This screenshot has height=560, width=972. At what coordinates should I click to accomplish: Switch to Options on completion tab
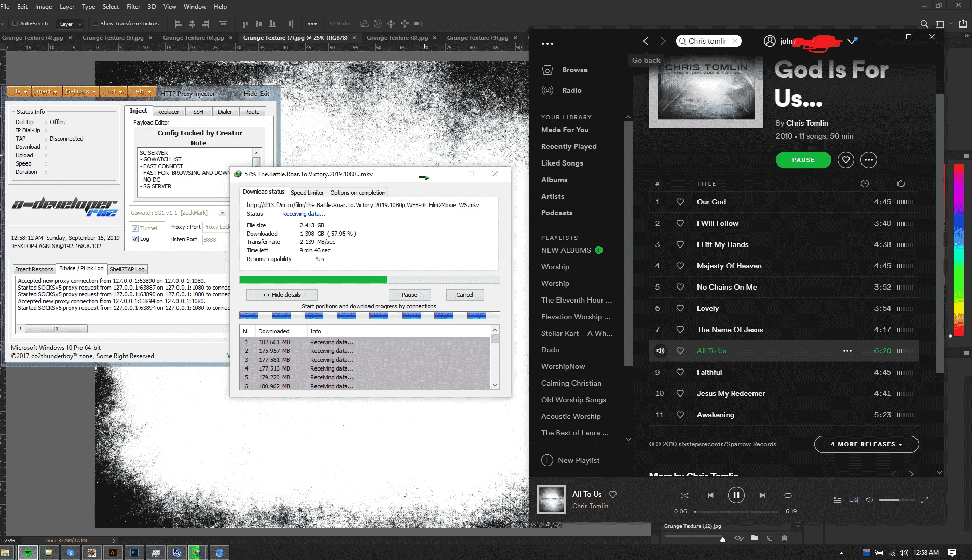coord(358,193)
